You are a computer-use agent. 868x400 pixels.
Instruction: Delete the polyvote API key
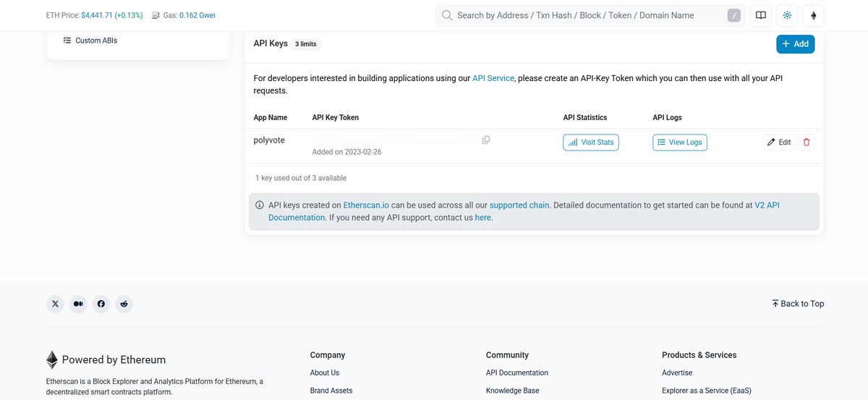(807, 142)
